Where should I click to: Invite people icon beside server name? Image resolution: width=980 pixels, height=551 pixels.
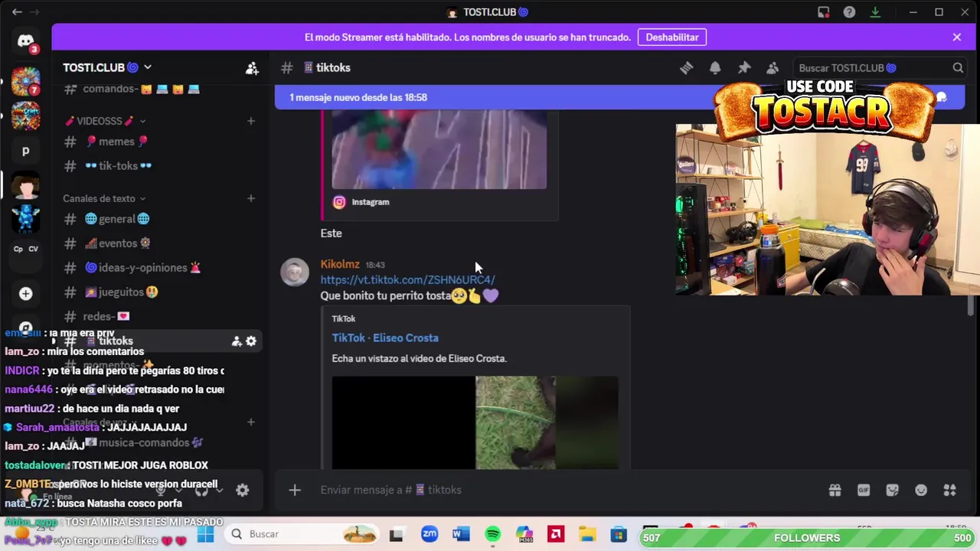click(252, 68)
